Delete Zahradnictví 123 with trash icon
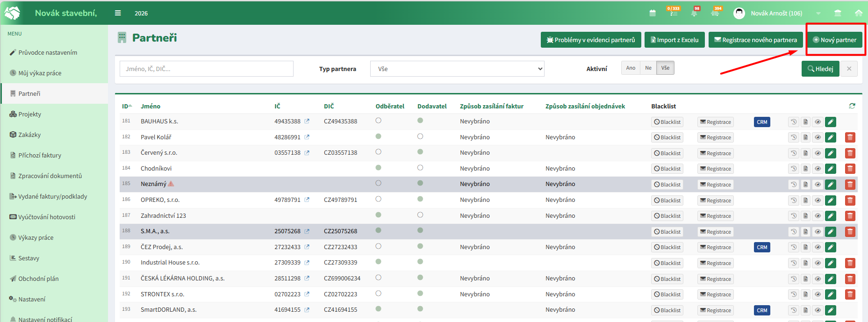868x322 pixels. click(x=850, y=216)
